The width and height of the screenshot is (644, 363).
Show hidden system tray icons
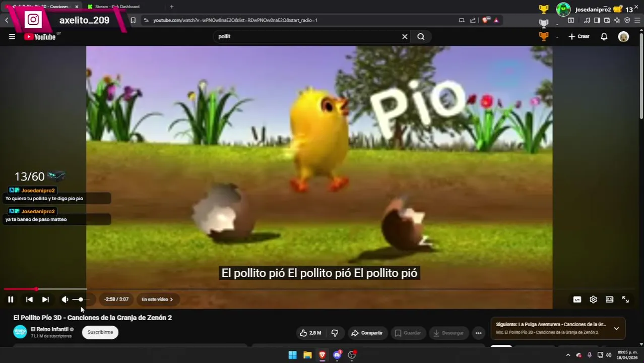click(x=568, y=355)
